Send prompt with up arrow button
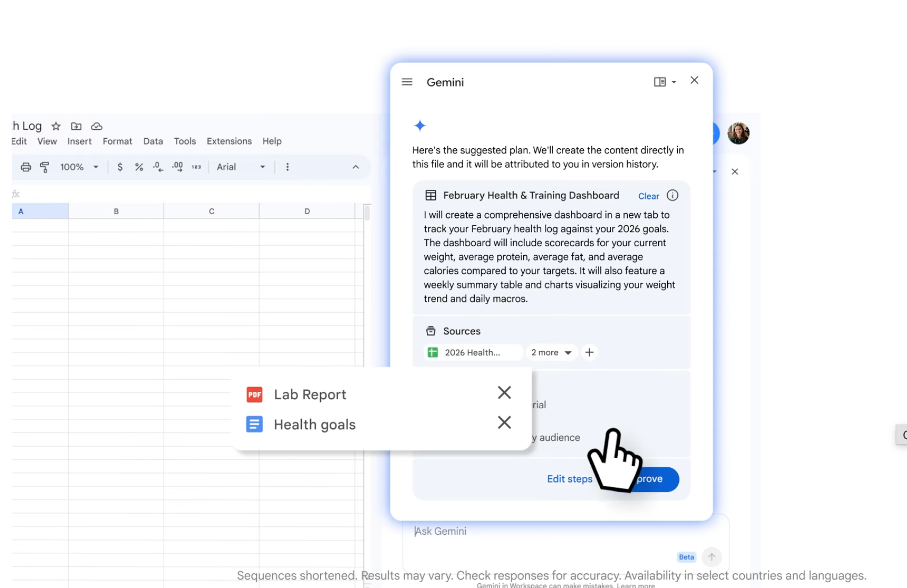 click(x=711, y=557)
